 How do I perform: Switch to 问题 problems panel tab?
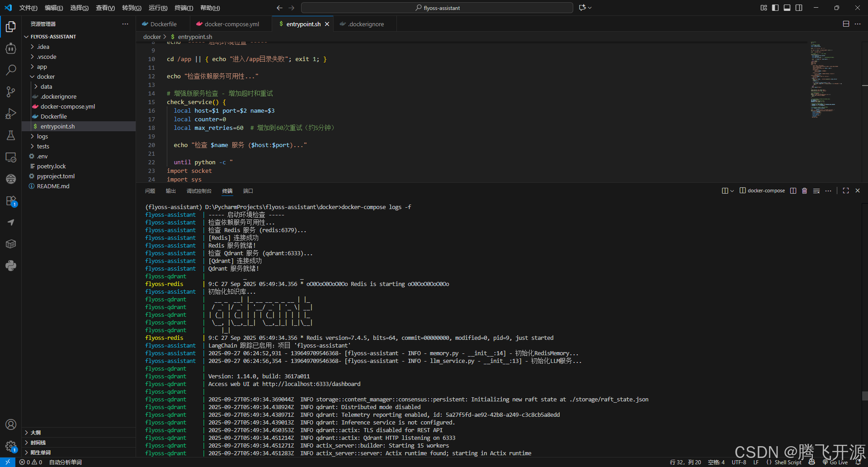150,191
